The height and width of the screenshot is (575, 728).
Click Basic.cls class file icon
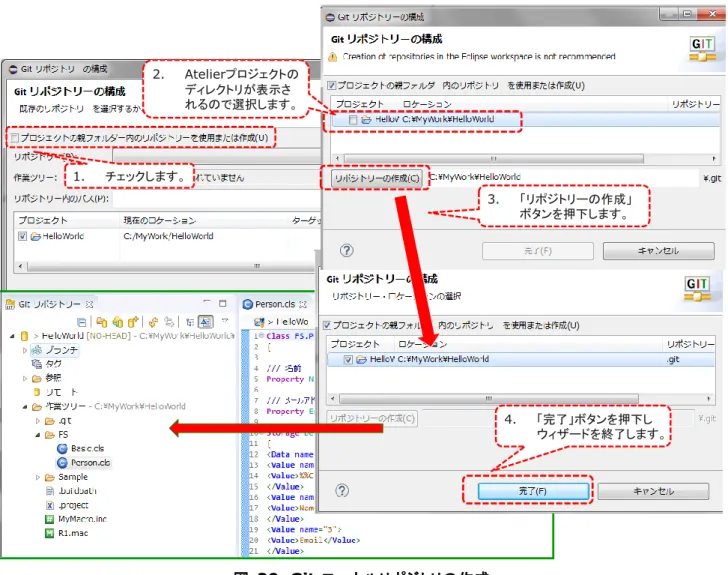(62, 449)
